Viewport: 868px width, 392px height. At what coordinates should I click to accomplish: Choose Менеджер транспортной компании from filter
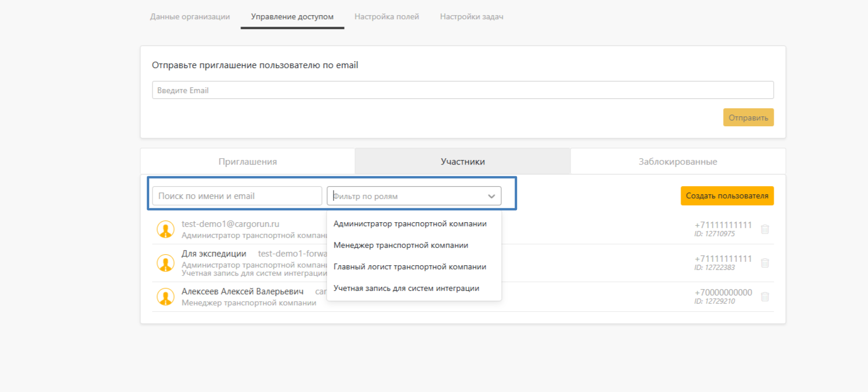[x=401, y=245]
